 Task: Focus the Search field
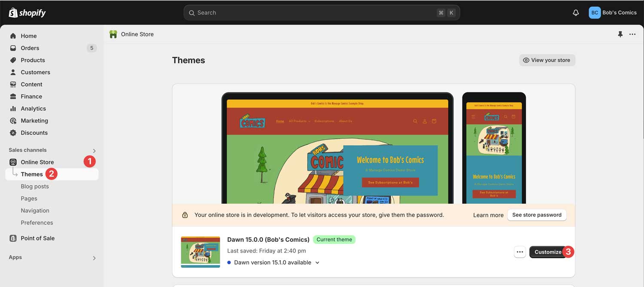pyautogui.click(x=322, y=13)
